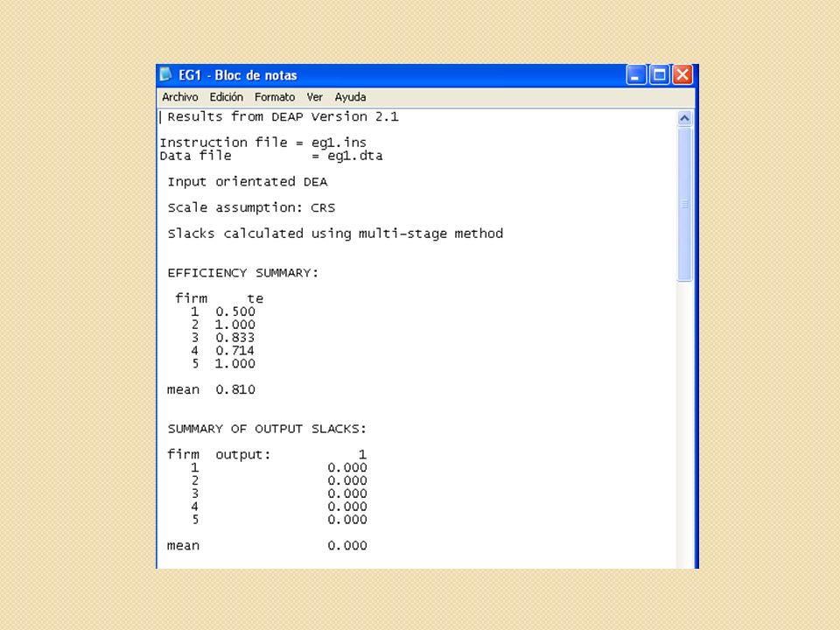Click the 'EG1 - Bloc de notas' title text

click(237, 75)
